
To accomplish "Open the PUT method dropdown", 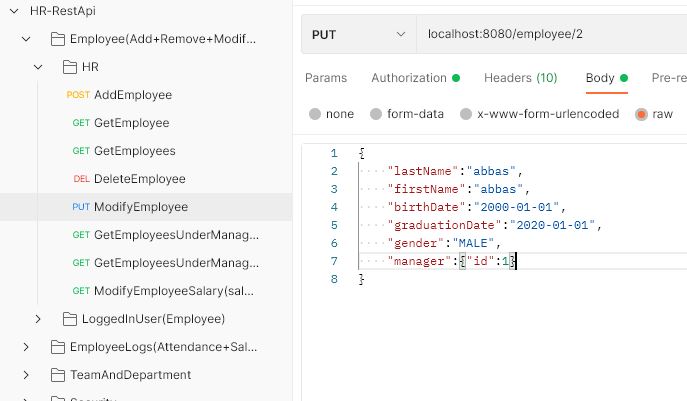I will tap(358, 35).
